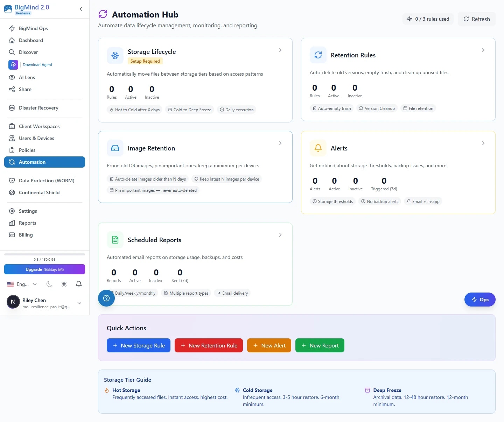Click the Image Retention drive icon
This screenshot has height=422, width=504.
[115, 148]
